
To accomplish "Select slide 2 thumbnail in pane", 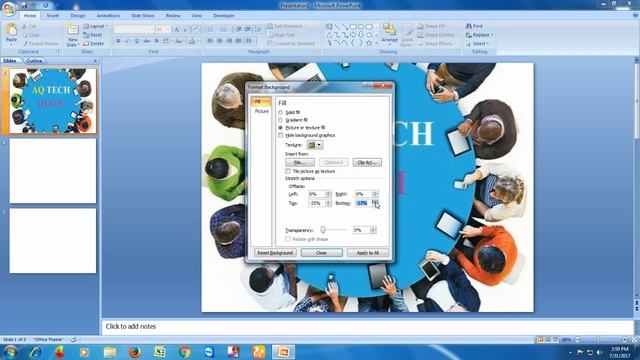I will [x=53, y=171].
